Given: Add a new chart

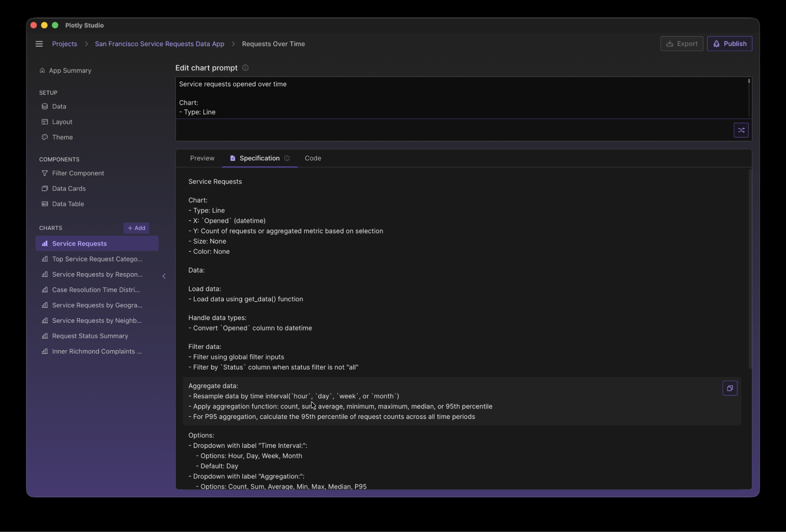Looking at the screenshot, I should (x=136, y=228).
